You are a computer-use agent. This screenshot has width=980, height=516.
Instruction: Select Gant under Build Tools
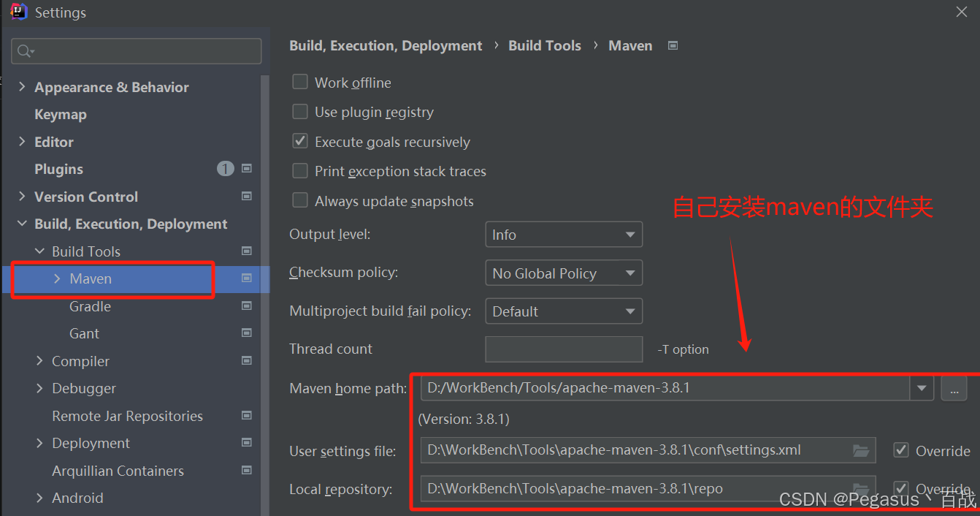tap(84, 333)
